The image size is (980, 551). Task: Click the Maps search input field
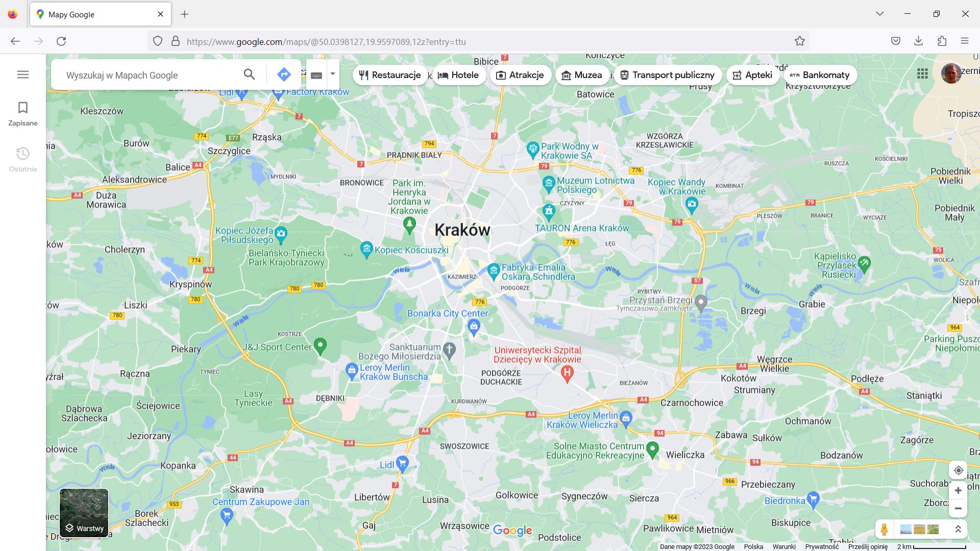[x=148, y=74]
